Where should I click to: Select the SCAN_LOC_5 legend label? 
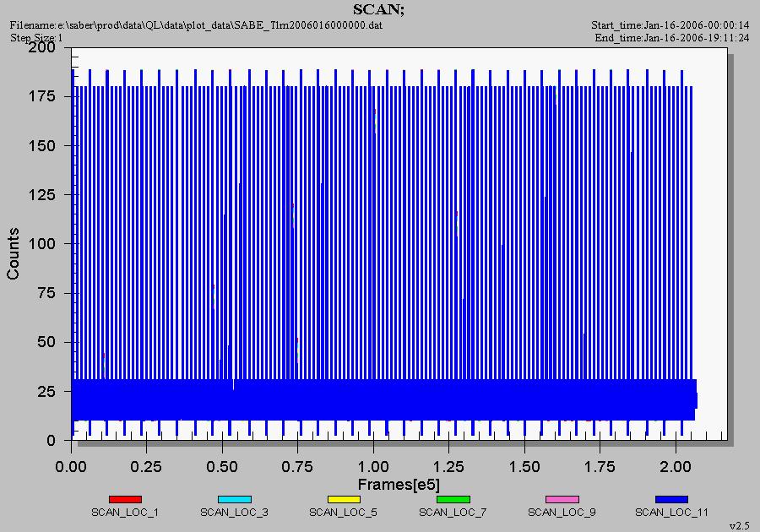tap(343, 512)
